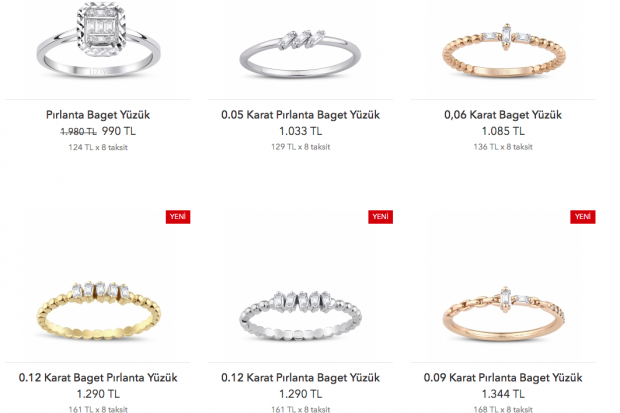
Task: Click the 1.085 TL price
Action: click(503, 131)
